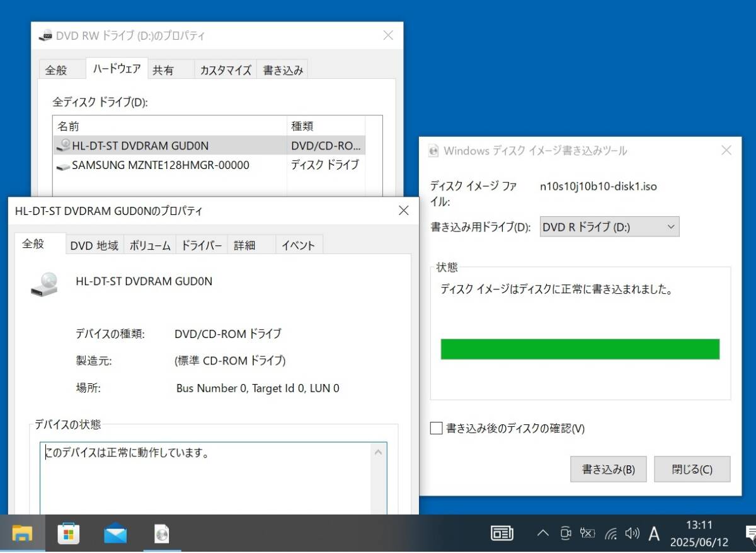Click the Bus Number 0, Target Id 0 text
Image resolution: width=756 pixels, height=553 pixels.
pos(258,388)
